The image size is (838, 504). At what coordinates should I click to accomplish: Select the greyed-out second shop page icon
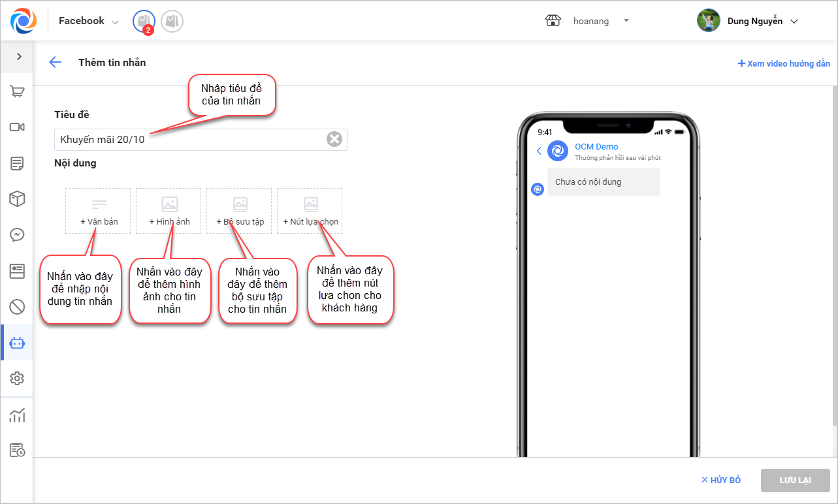(172, 22)
